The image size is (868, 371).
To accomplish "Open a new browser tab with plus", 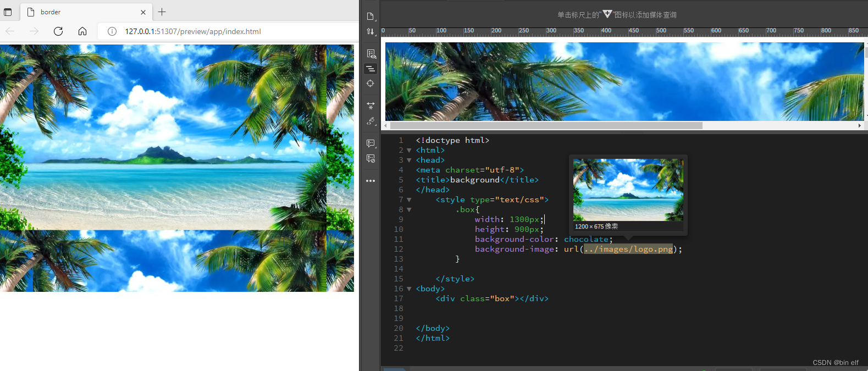I will click(162, 12).
